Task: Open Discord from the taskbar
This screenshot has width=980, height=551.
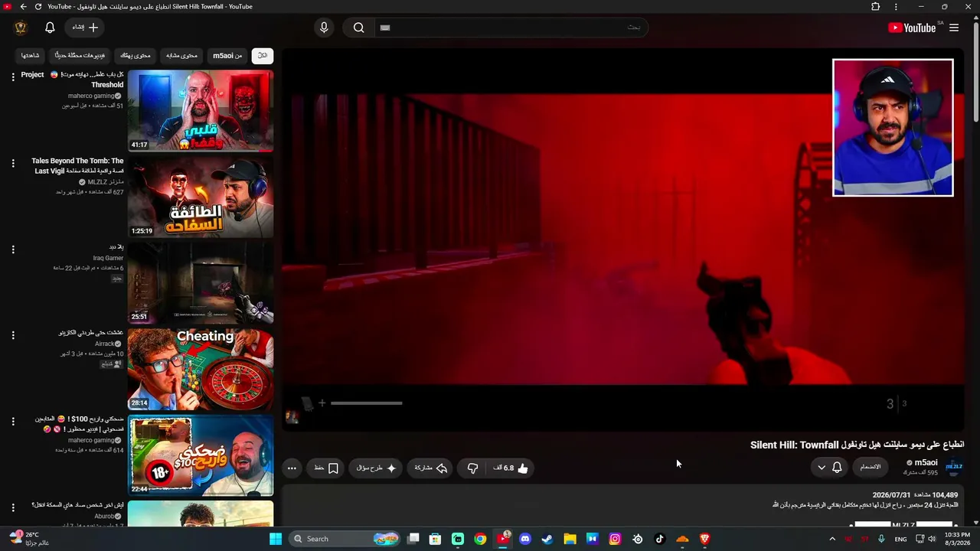Action: [x=525, y=539]
